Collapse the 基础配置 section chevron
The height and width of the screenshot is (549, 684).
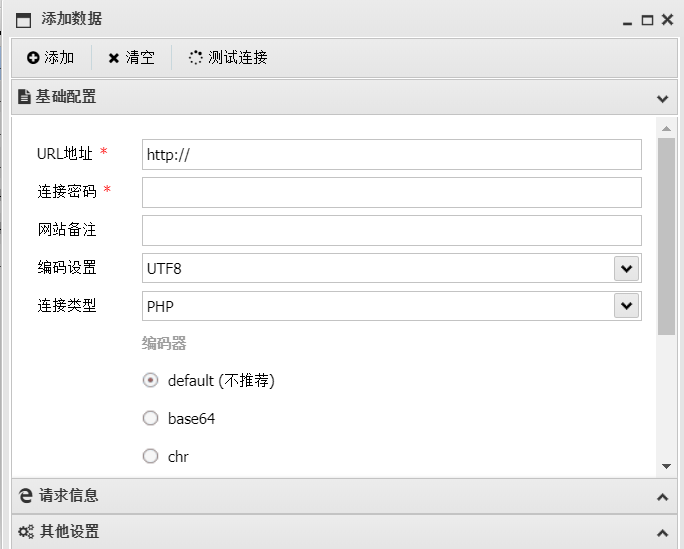pos(663,99)
